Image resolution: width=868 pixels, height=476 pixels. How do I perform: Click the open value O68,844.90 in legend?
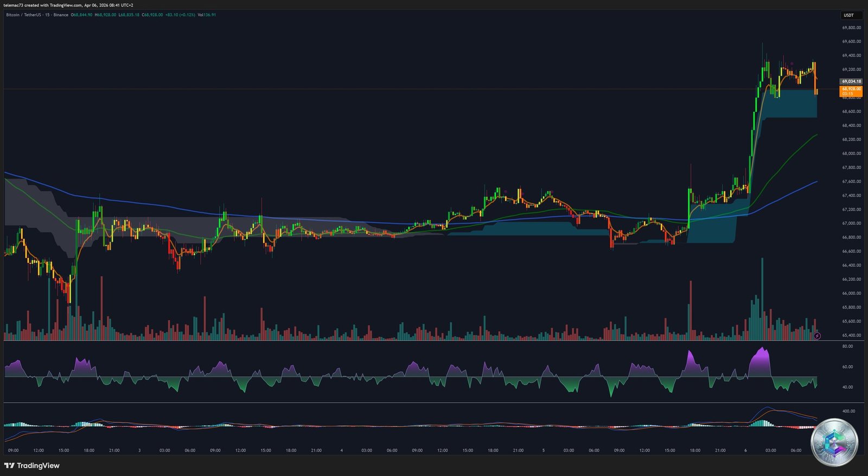[x=81, y=15]
